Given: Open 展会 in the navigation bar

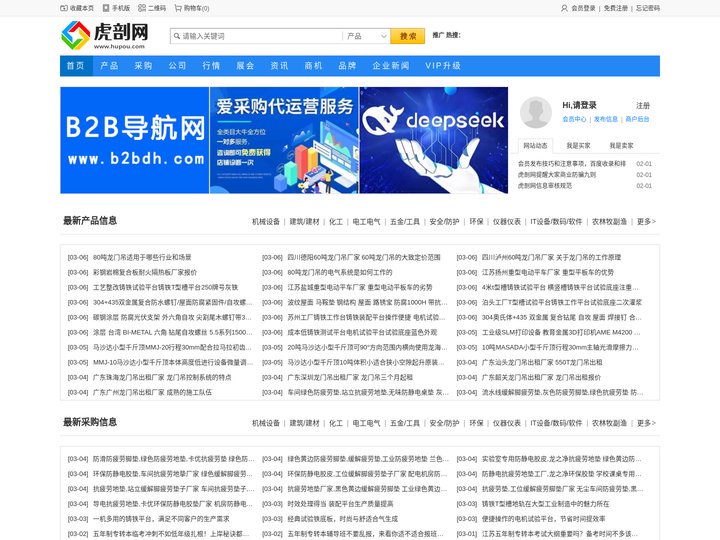Looking at the screenshot, I should pyautogui.click(x=245, y=66).
